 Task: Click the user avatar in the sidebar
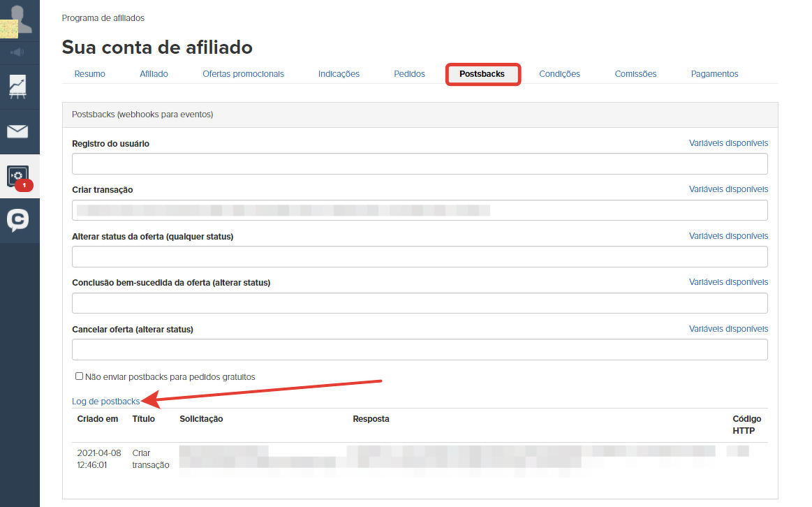pyautogui.click(x=19, y=20)
